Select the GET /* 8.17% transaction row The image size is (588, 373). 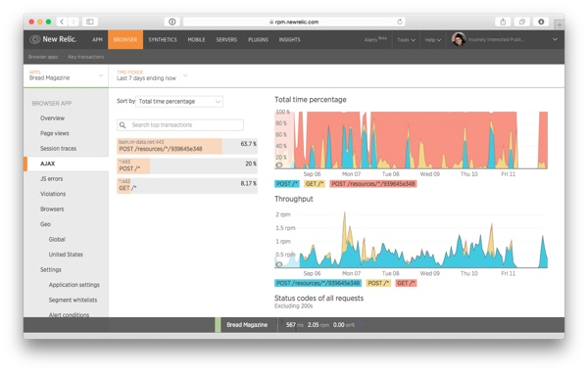(187, 186)
